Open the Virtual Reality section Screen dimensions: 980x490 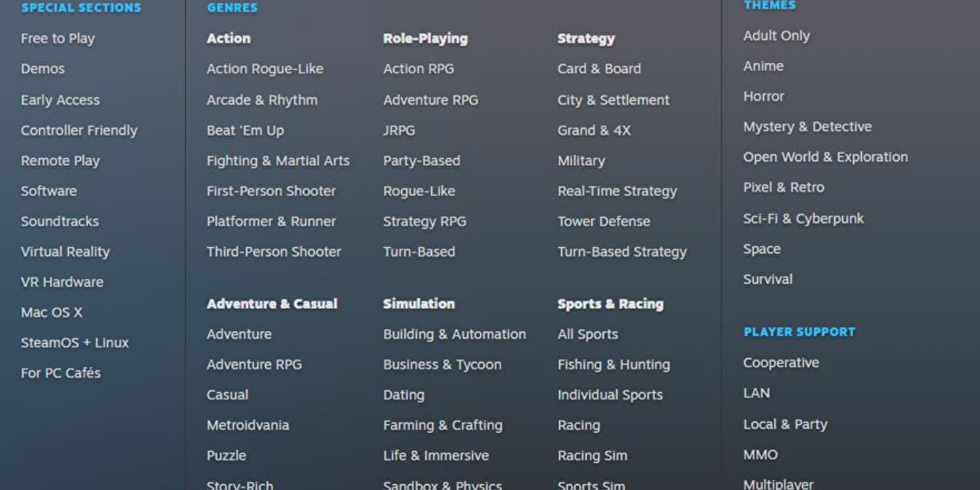pyautogui.click(x=65, y=251)
